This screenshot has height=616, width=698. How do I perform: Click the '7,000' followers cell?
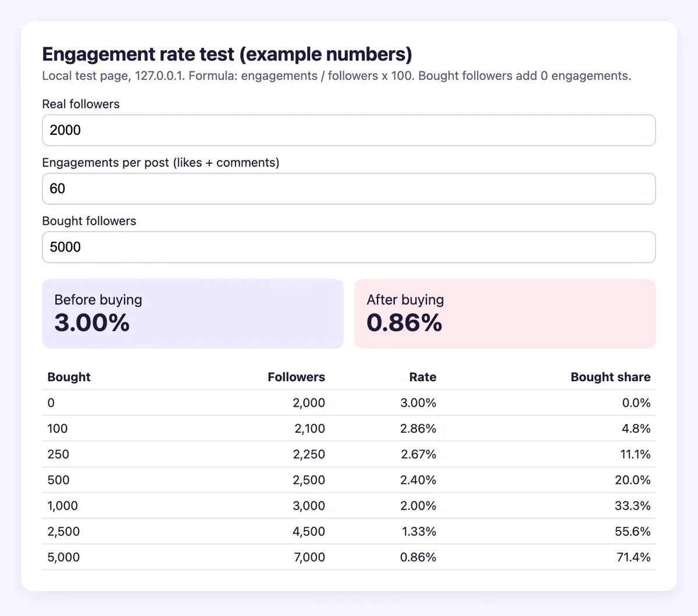coord(309,557)
